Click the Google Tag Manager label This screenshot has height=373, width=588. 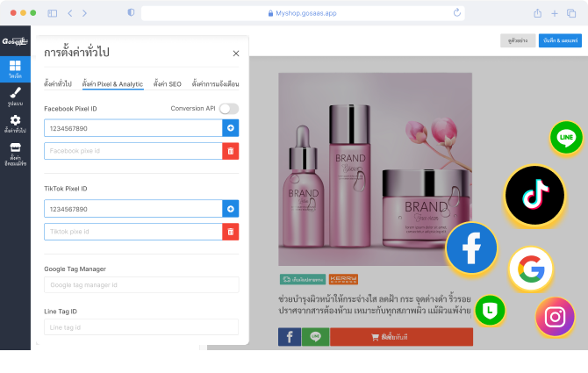click(x=75, y=269)
